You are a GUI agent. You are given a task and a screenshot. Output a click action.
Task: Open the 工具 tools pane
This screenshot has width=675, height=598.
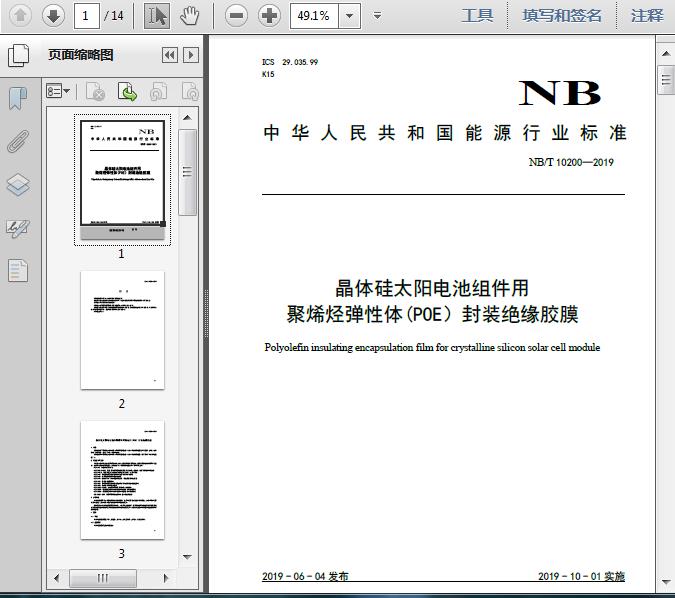pyautogui.click(x=477, y=15)
